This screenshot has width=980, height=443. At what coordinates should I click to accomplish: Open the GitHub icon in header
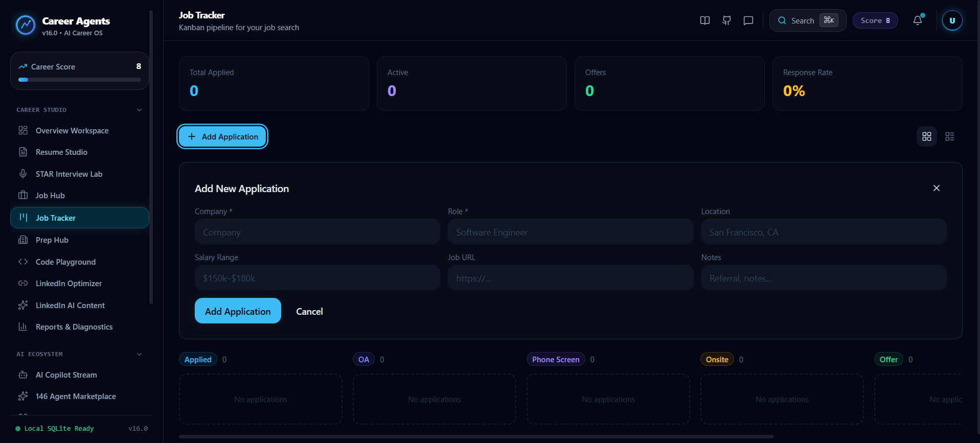click(726, 20)
